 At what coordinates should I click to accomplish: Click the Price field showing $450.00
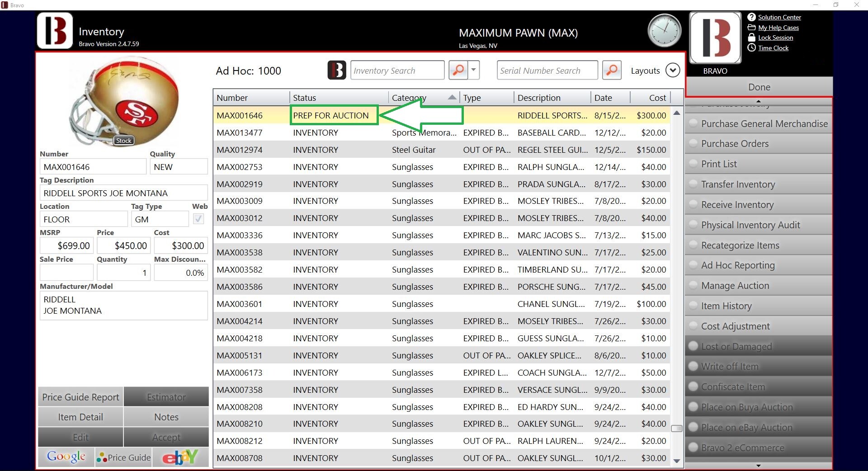point(123,245)
